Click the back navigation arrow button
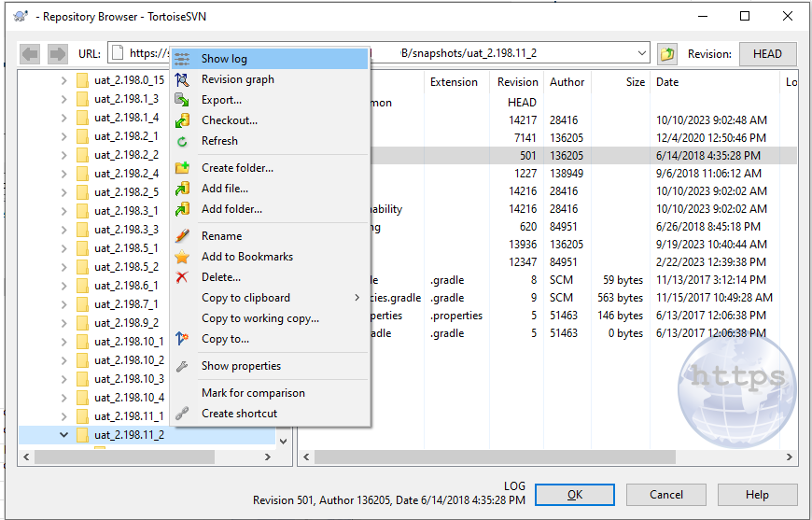 (x=30, y=54)
